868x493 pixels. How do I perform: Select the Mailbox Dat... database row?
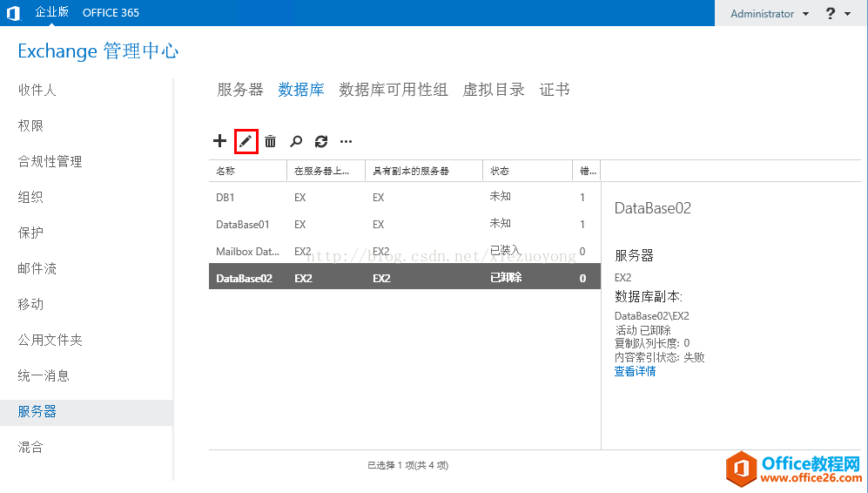[405, 251]
